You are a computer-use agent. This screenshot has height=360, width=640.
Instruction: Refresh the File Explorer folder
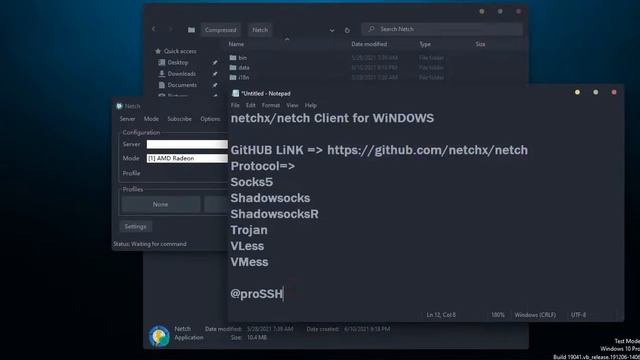[347, 30]
